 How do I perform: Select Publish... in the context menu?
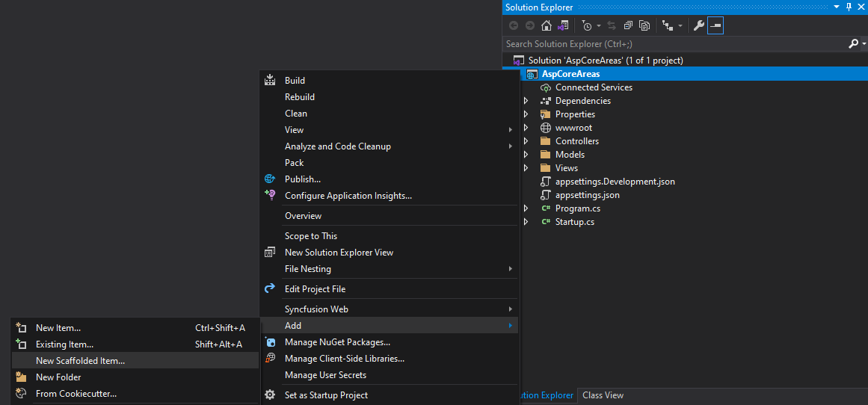(x=302, y=179)
